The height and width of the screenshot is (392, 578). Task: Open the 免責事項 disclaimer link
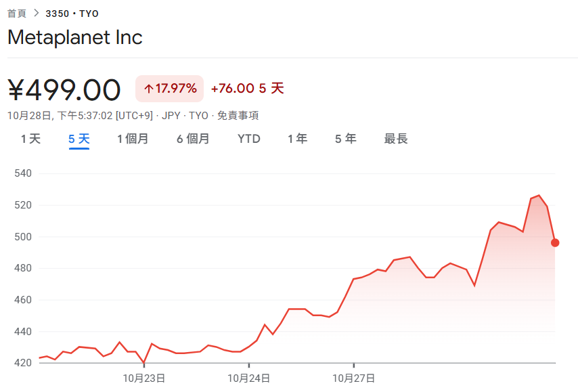(238, 115)
